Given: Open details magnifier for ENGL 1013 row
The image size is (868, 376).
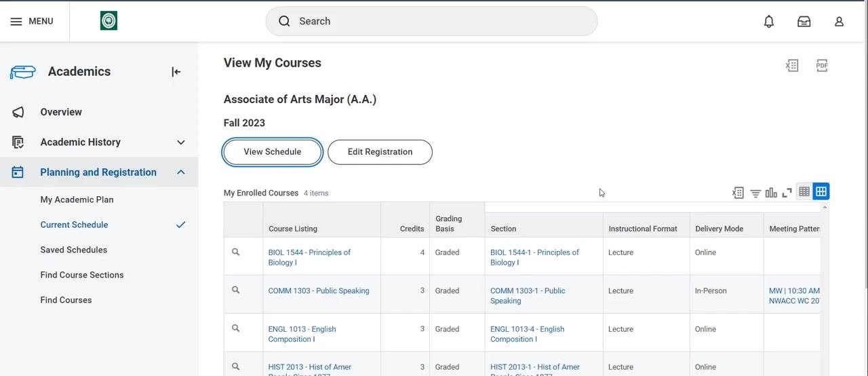Looking at the screenshot, I should click(236, 328).
